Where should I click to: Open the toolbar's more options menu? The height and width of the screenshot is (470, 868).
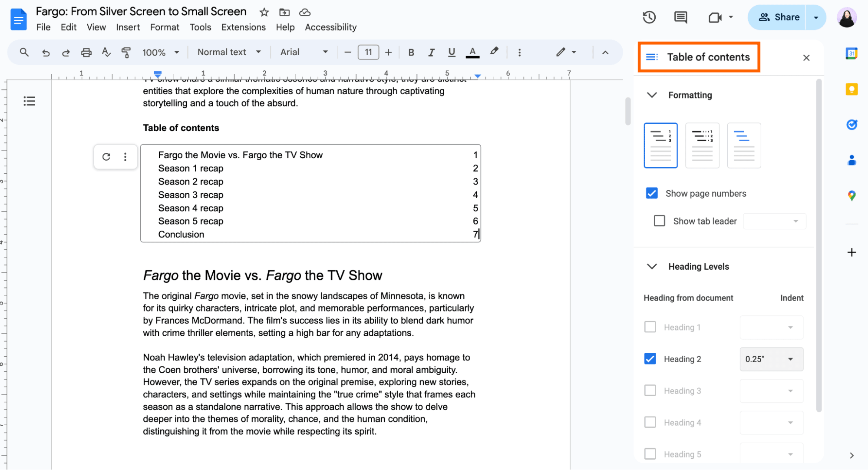coord(519,53)
